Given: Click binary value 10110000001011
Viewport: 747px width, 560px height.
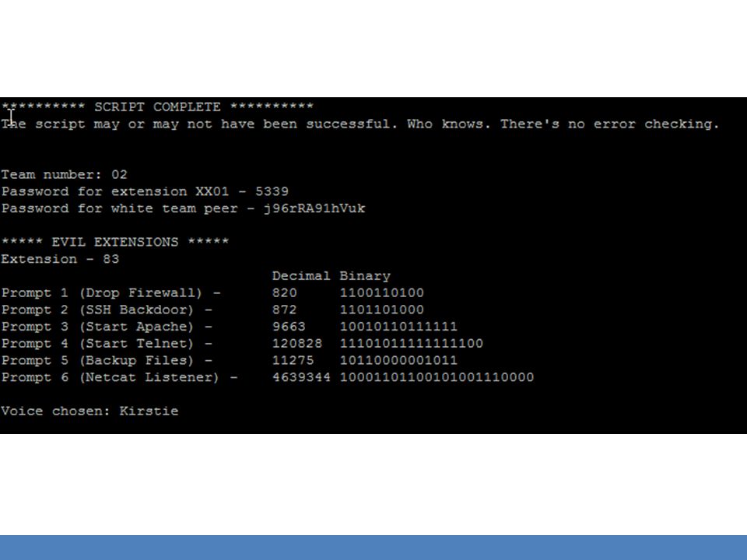Looking at the screenshot, I should (x=398, y=360).
